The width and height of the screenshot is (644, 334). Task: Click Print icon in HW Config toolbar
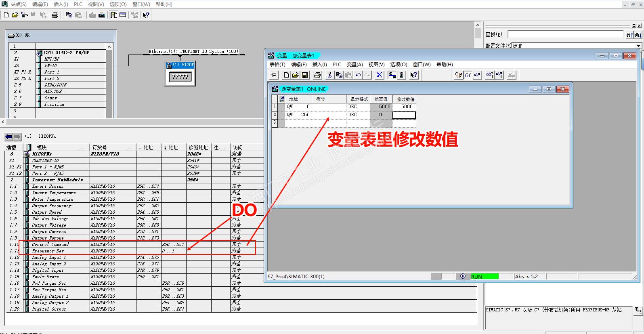pos(55,15)
